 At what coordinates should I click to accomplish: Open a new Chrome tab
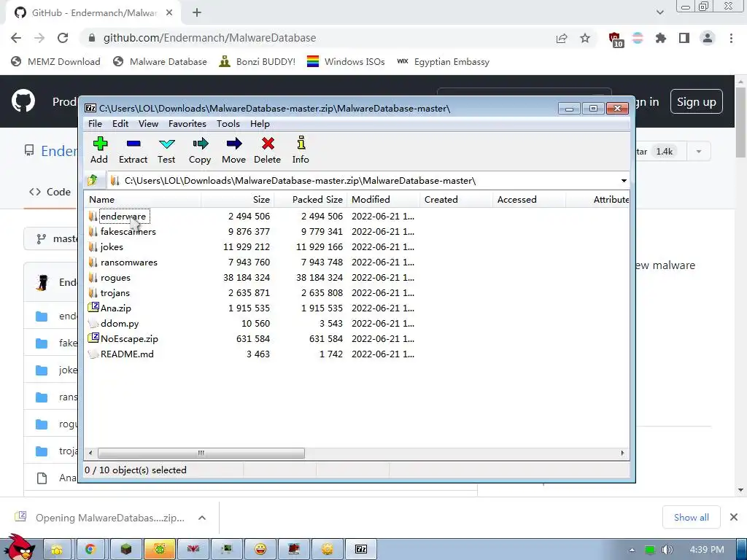point(197,13)
